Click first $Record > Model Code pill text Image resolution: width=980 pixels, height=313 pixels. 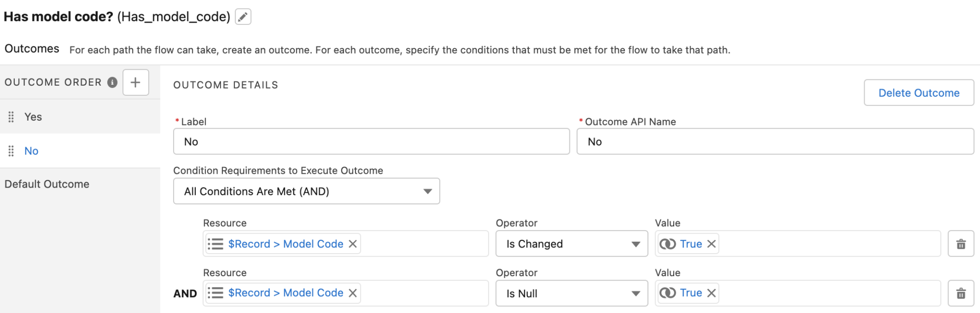[286, 244]
